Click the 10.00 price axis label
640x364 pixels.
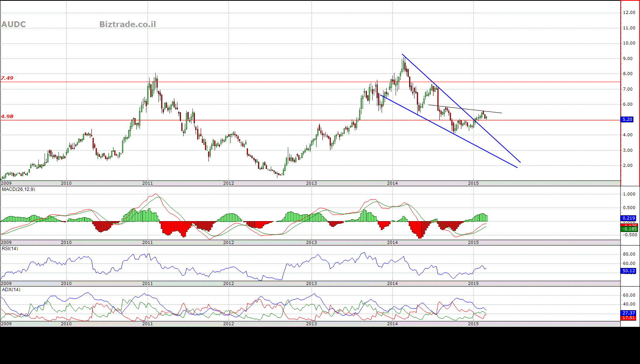[x=629, y=43]
